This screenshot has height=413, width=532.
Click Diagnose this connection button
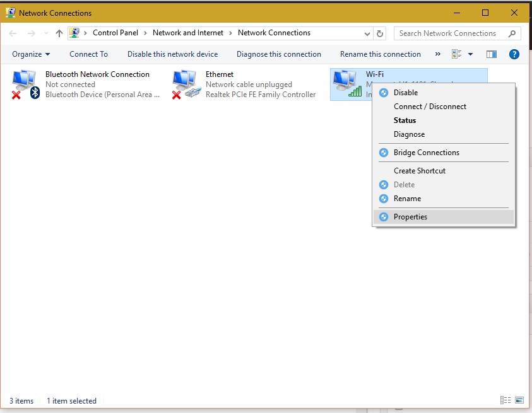click(x=279, y=54)
